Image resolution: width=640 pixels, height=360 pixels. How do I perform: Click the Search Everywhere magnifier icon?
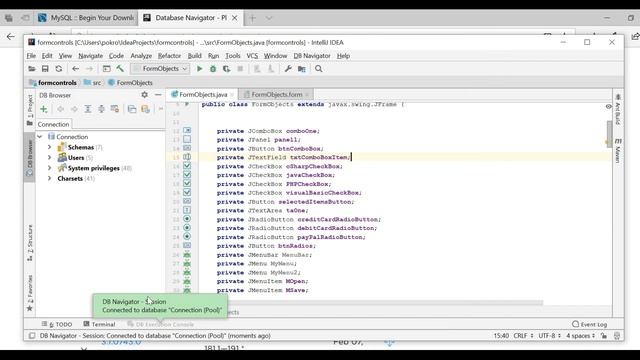pos(318,69)
